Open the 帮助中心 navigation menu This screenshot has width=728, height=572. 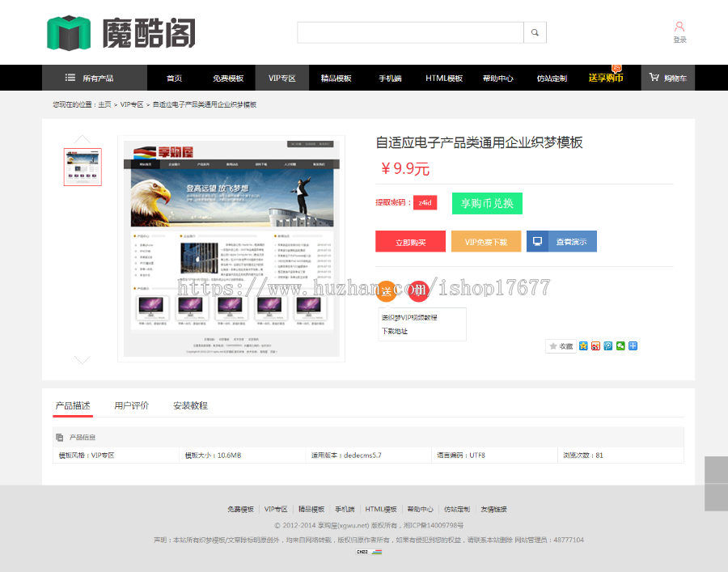pos(498,78)
